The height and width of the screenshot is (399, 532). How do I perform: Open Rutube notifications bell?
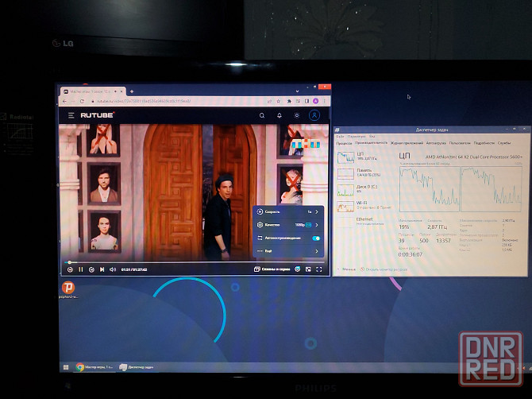[279, 115]
